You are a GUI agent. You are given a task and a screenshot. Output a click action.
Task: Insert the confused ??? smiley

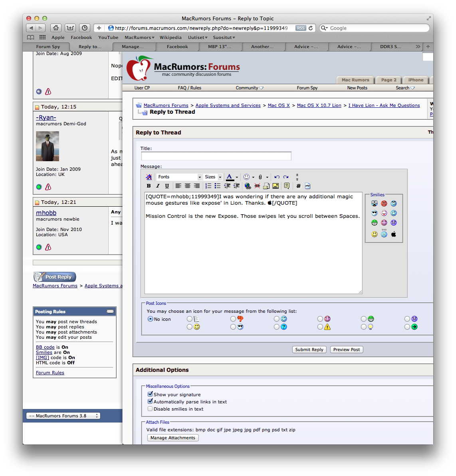tap(384, 233)
